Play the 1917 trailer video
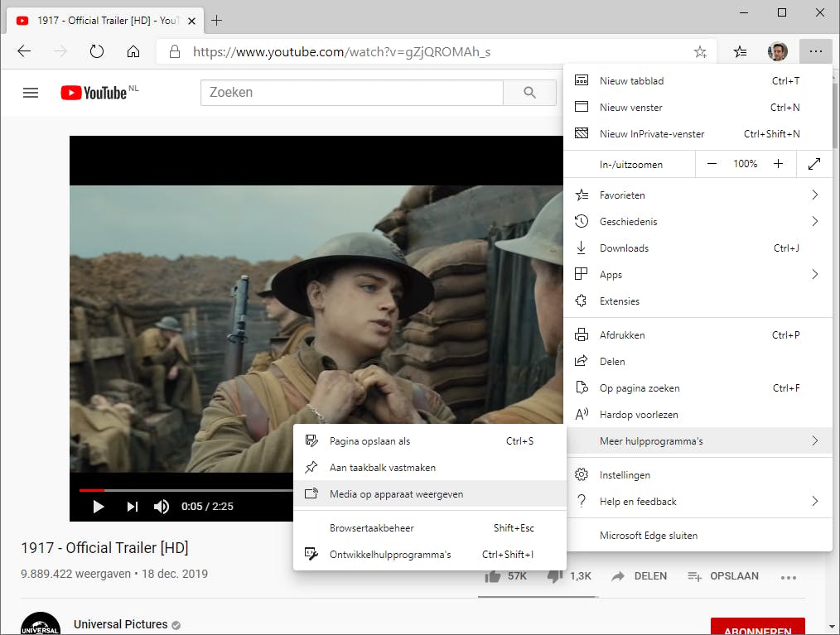Image resolution: width=840 pixels, height=635 pixels. tap(99, 507)
